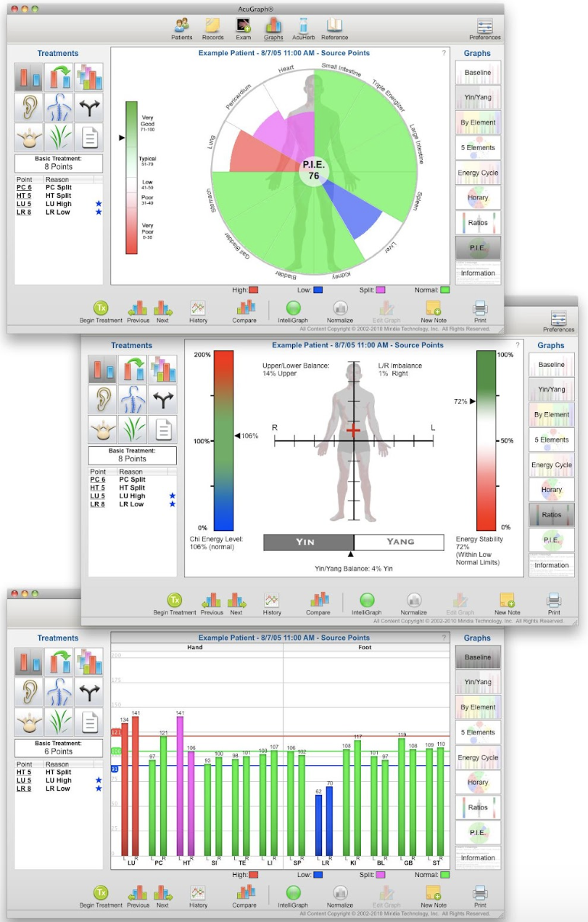The image size is (588, 922).
Task: Open the Exam toolbar icon
Action: pos(244,27)
